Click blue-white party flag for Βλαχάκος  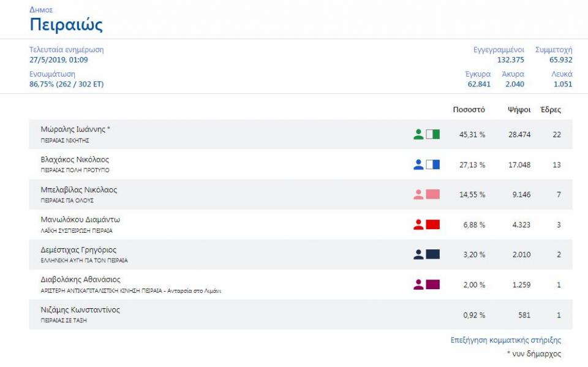click(x=432, y=164)
